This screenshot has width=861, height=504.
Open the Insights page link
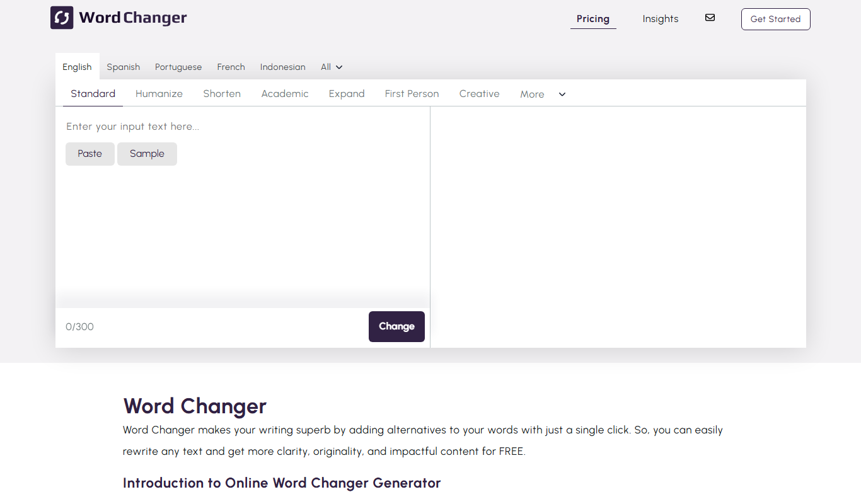pyautogui.click(x=661, y=19)
